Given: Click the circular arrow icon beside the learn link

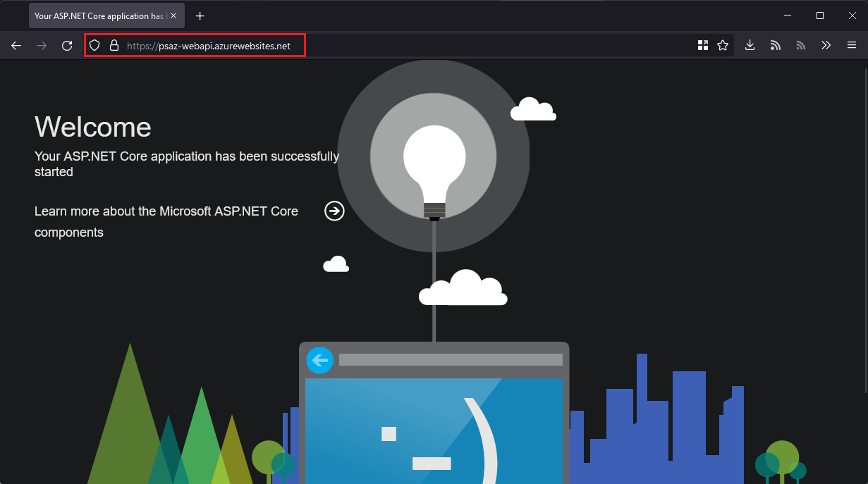Looking at the screenshot, I should [334, 211].
